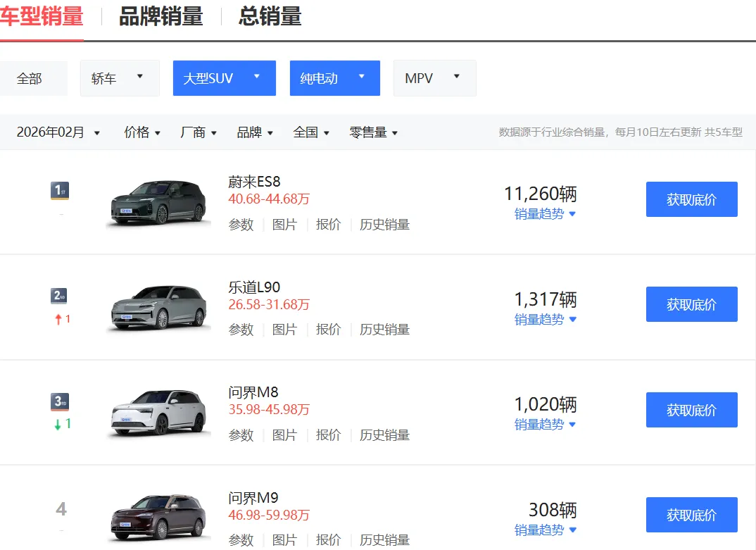Click 获取底价 for 乐道L90

[692, 304]
